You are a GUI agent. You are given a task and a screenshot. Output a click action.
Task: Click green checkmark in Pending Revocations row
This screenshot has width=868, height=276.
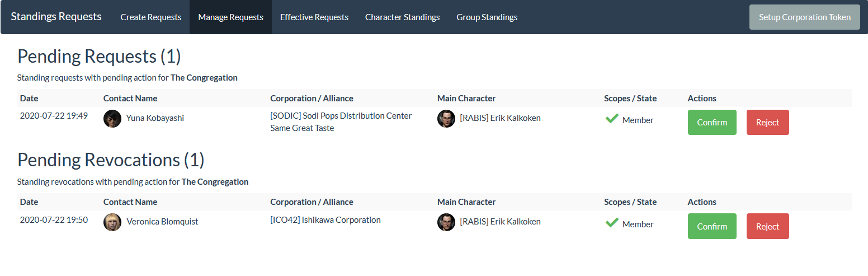tap(612, 223)
